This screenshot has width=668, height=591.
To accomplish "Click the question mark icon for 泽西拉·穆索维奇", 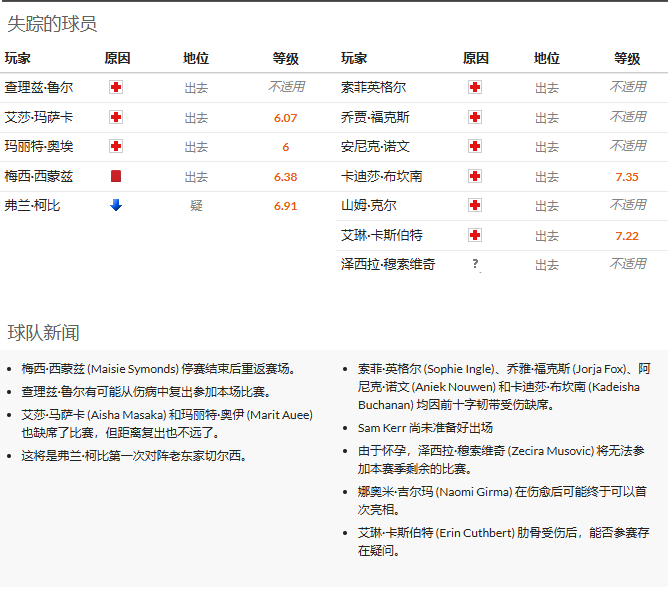I will pos(475,265).
